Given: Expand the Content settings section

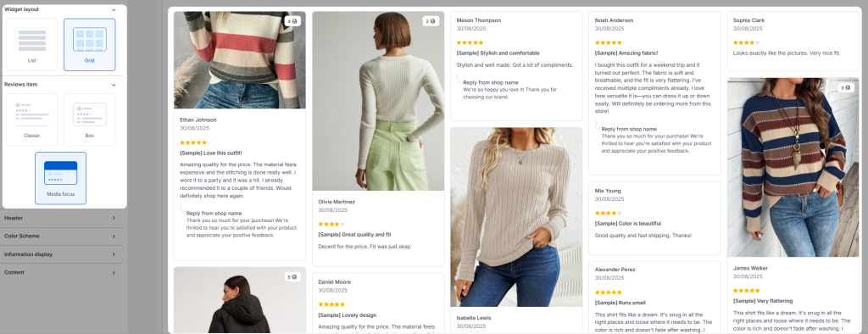Looking at the screenshot, I should pyautogui.click(x=61, y=272).
